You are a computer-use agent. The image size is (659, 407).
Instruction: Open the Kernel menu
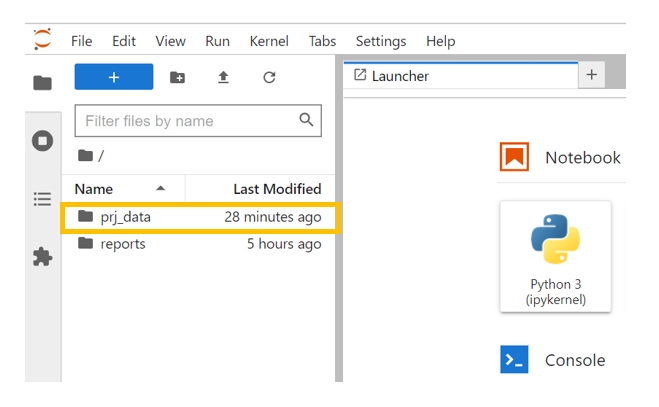268,41
